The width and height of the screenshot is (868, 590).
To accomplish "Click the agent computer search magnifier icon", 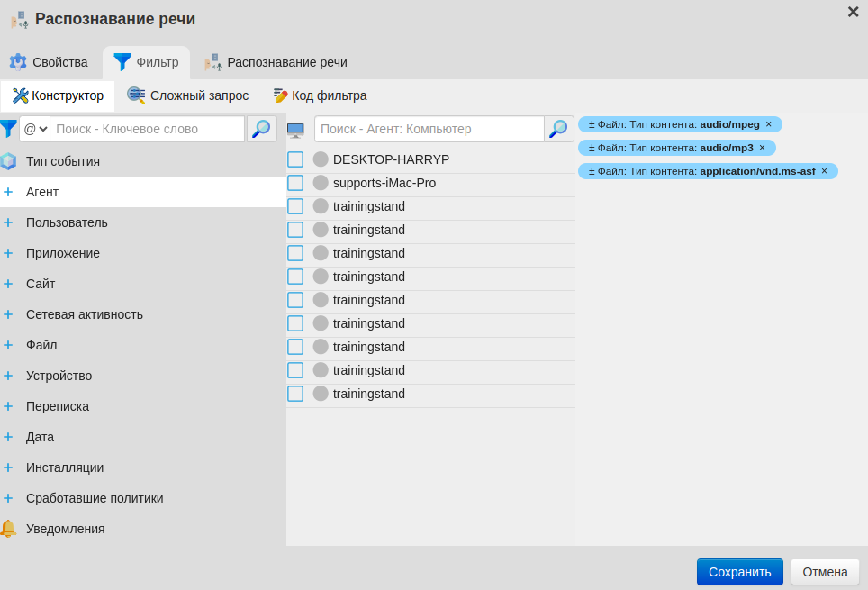I will tap(559, 129).
